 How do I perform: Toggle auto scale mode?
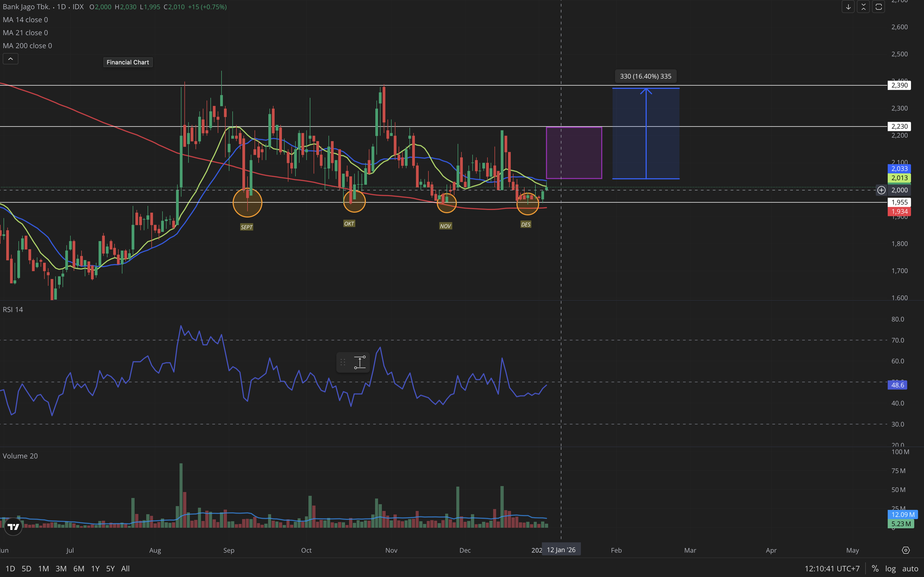coord(910,568)
